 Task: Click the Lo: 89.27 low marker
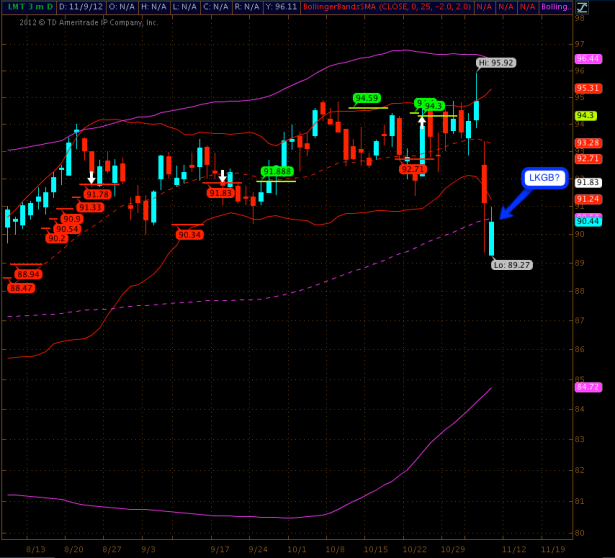pos(513,265)
